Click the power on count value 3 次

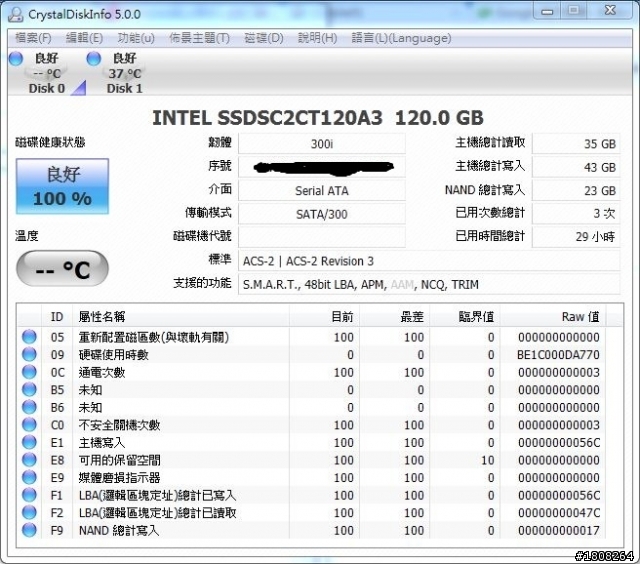[x=576, y=214]
